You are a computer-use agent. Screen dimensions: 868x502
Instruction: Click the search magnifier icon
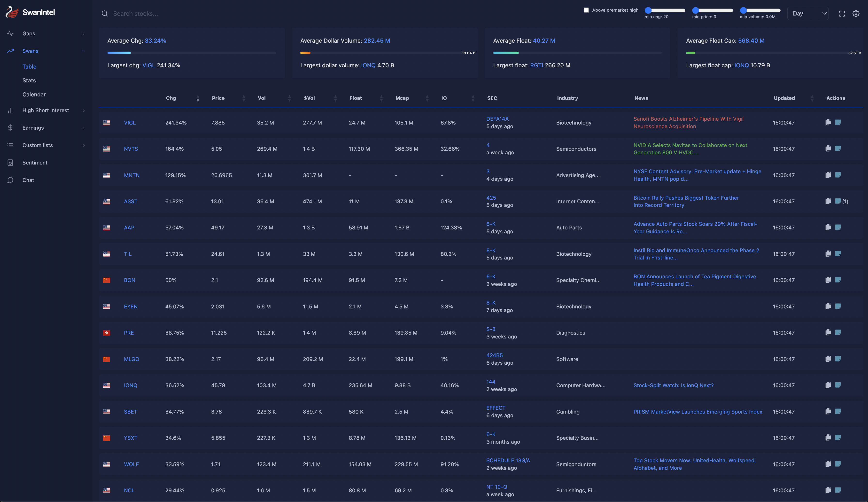point(104,13)
